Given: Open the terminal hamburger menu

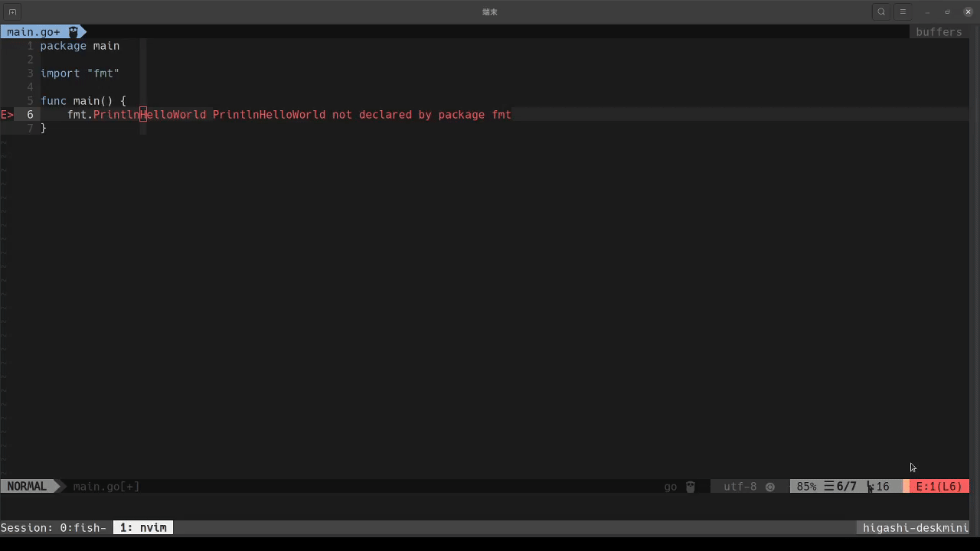Looking at the screenshot, I should pos(903,11).
